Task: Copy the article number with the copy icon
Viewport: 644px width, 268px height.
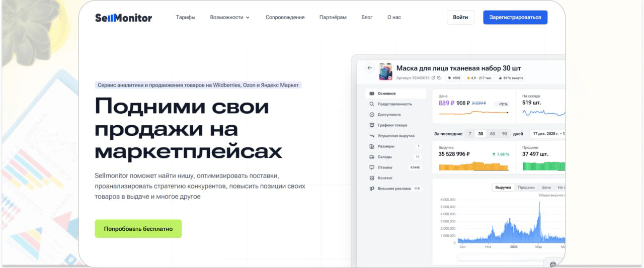Action: coord(439,78)
